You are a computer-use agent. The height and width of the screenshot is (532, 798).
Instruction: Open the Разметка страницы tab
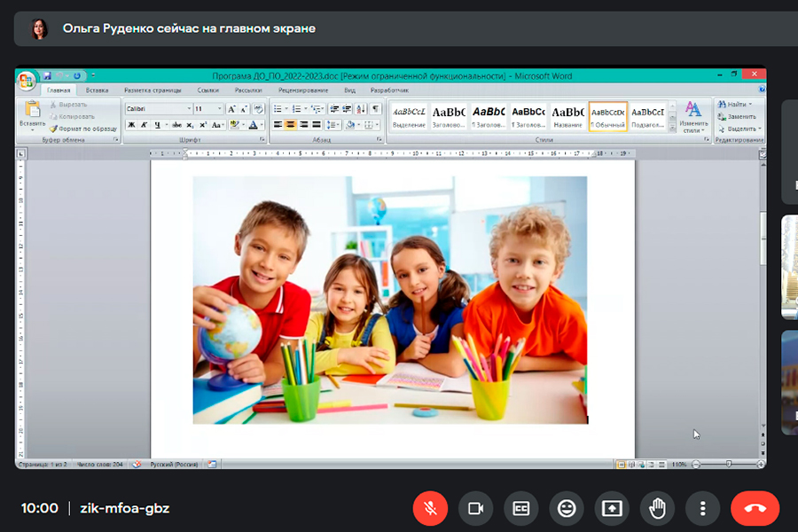(153, 90)
